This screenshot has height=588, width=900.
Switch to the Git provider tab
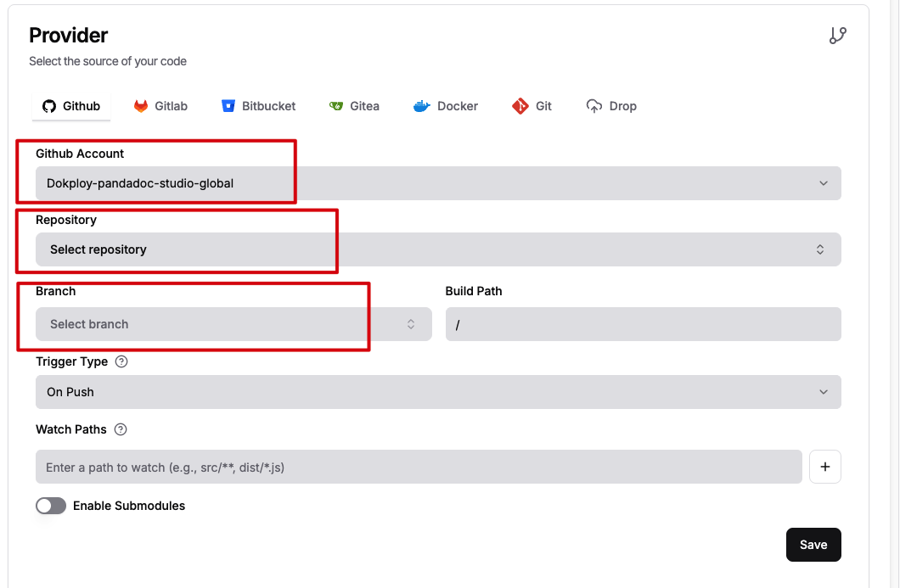click(532, 106)
